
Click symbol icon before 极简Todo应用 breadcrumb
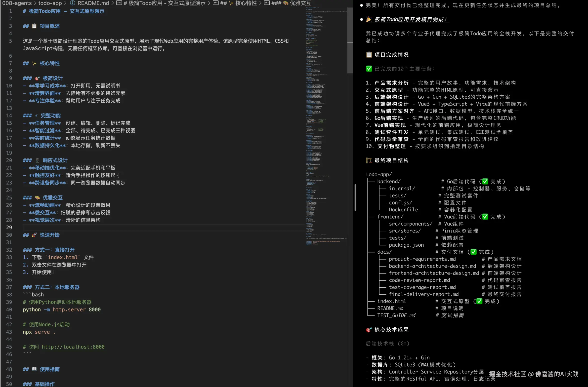119,3
